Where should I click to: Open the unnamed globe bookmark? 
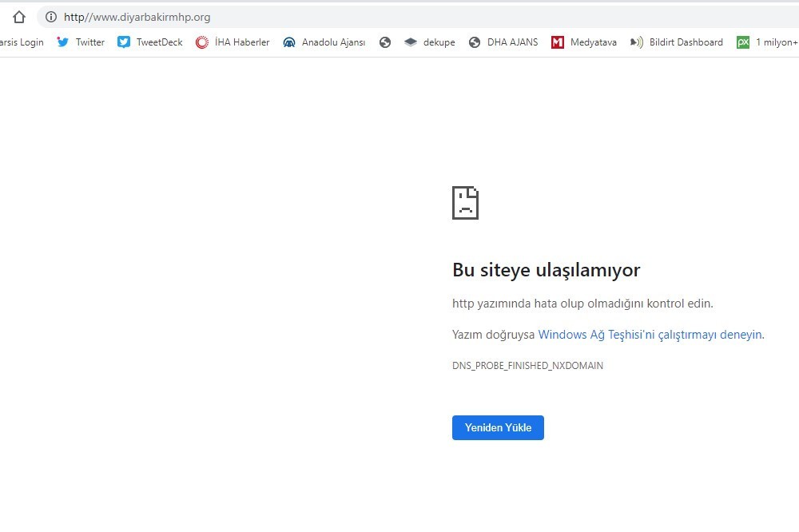(x=385, y=42)
